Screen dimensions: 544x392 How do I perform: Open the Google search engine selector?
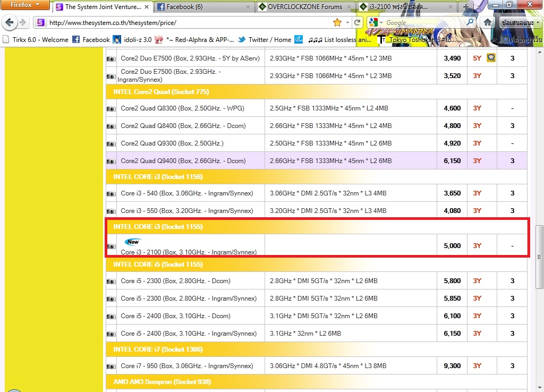(376, 22)
